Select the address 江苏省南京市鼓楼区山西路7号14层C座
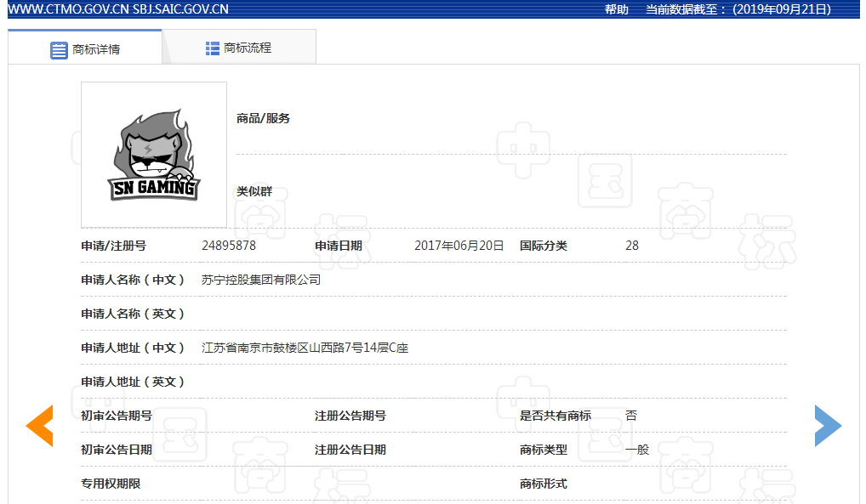This screenshot has width=866, height=504. click(305, 348)
